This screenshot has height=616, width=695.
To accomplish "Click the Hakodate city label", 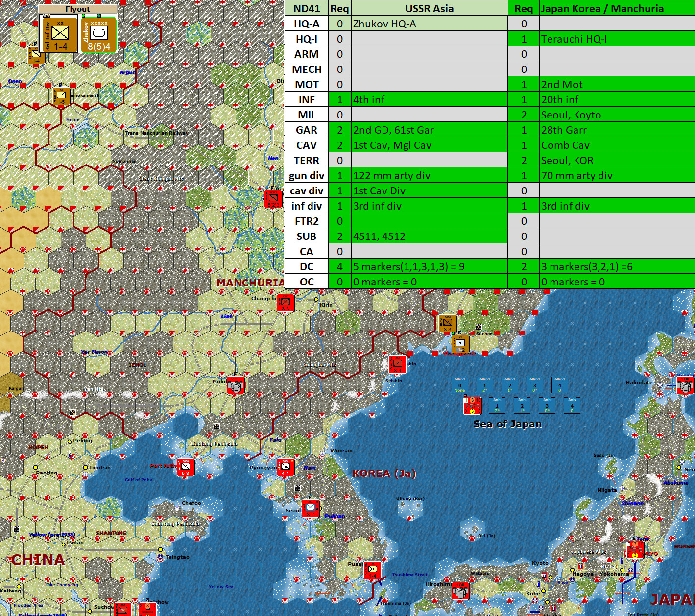I will pos(639,382).
